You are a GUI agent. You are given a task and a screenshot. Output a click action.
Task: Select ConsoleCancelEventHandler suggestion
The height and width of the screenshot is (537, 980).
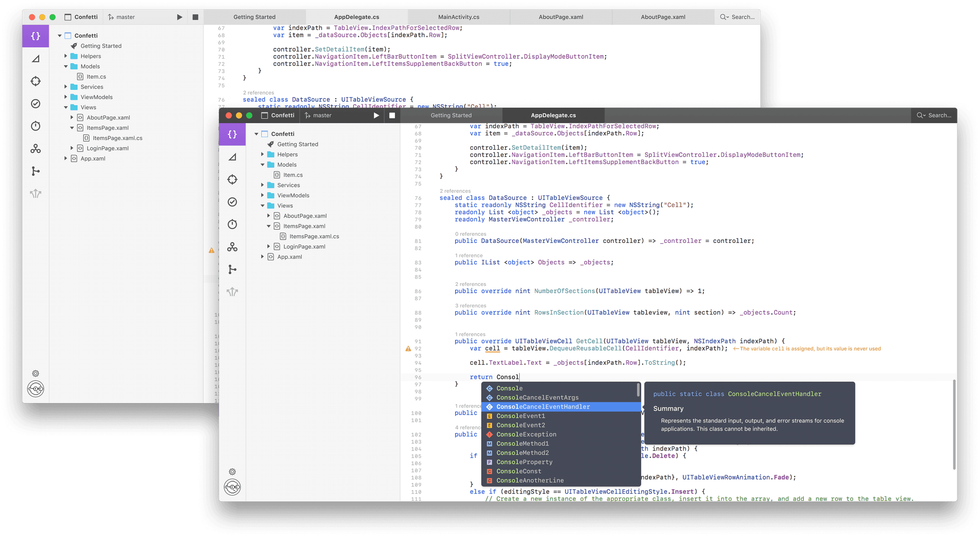pos(560,407)
